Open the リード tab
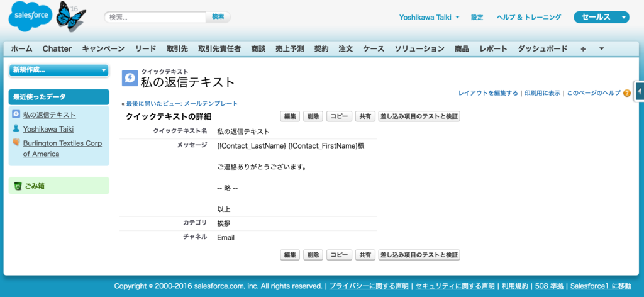Screen dimensions: 644x297 point(146,49)
